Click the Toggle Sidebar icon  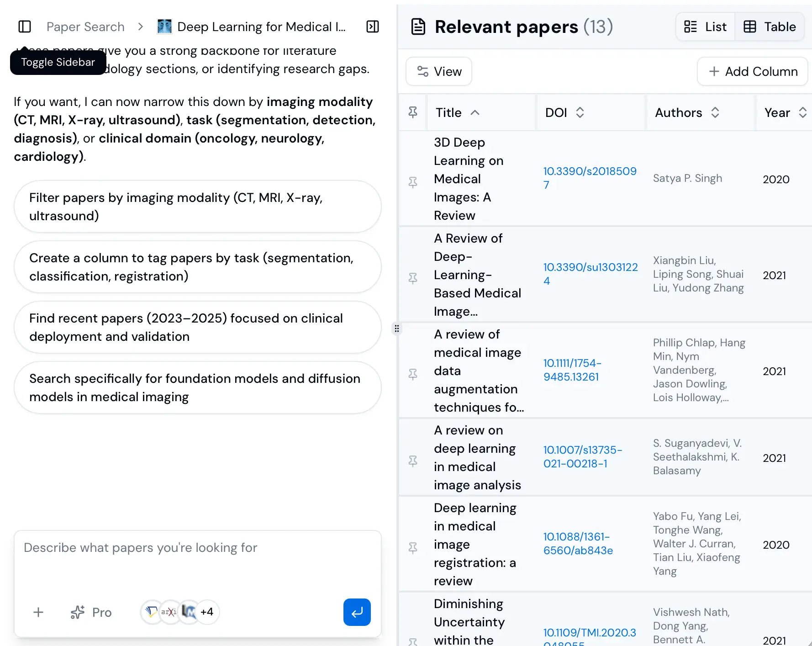point(24,26)
